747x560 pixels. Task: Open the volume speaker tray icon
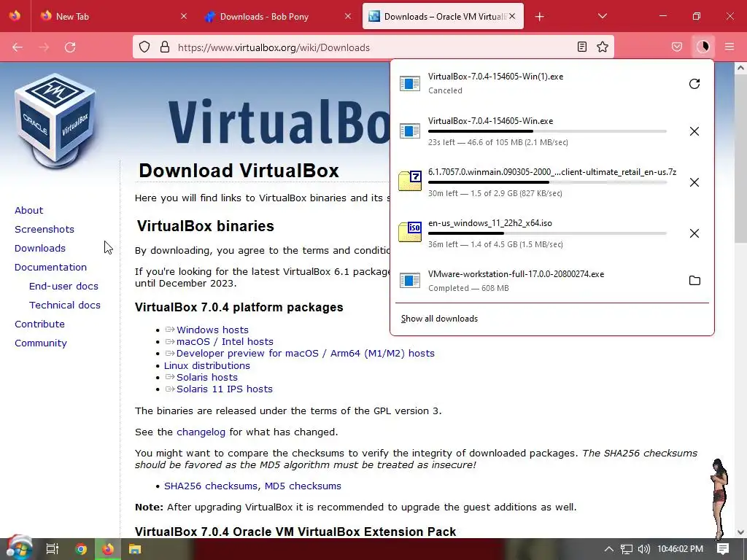[x=643, y=549]
